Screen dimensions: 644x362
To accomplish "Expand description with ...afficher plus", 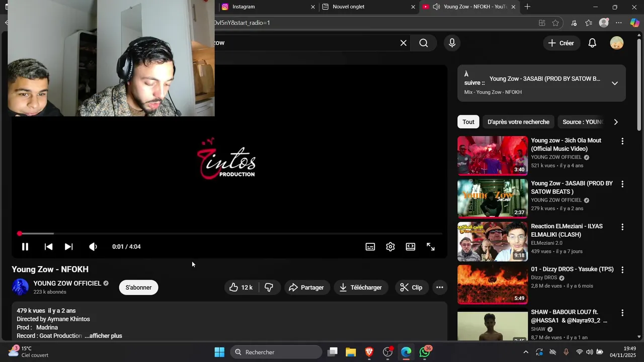I will 103,336.
